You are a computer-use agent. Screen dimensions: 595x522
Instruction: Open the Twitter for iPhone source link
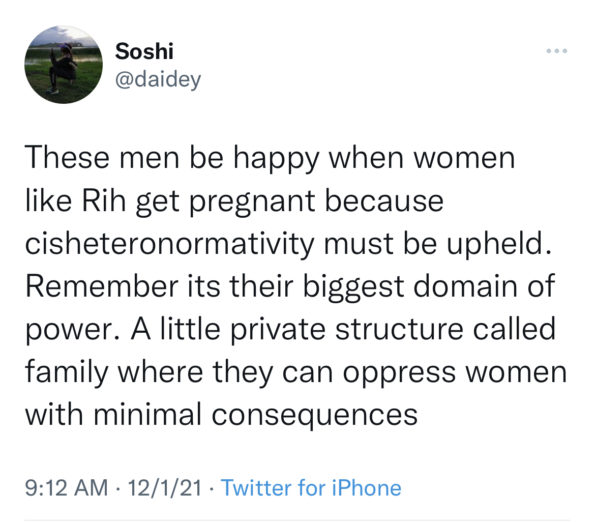tap(311, 487)
